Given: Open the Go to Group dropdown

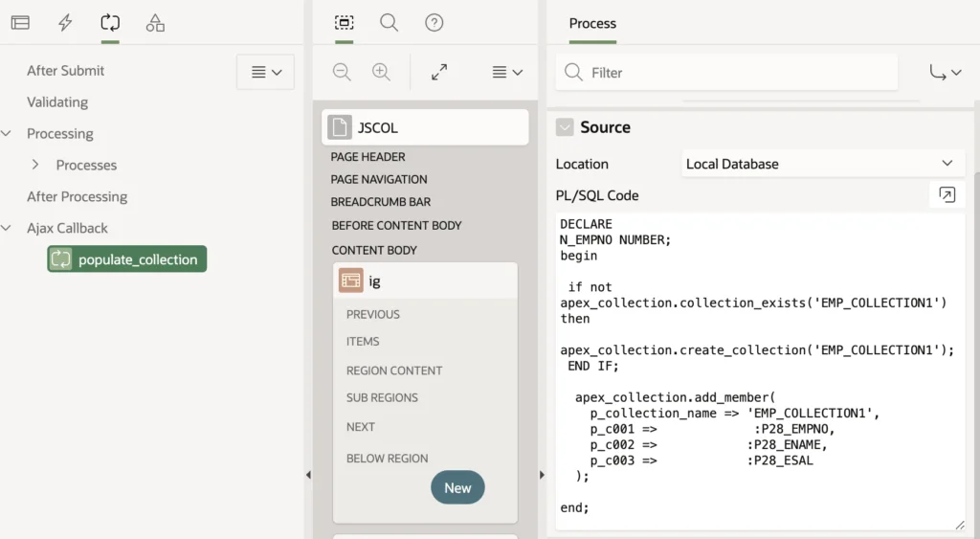Looking at the screenshot, I should [945, 73].
